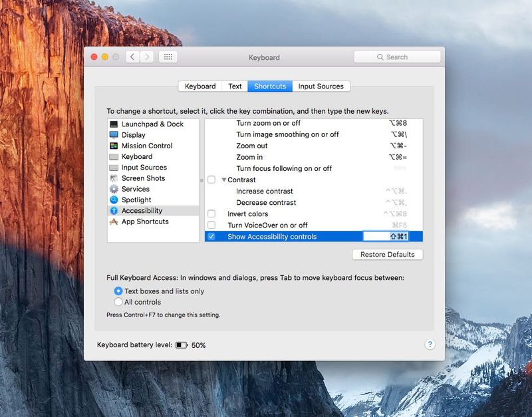Screen dimensions: 532x417
Task: Select the App Shortcuts category
Action: (153, 221)
